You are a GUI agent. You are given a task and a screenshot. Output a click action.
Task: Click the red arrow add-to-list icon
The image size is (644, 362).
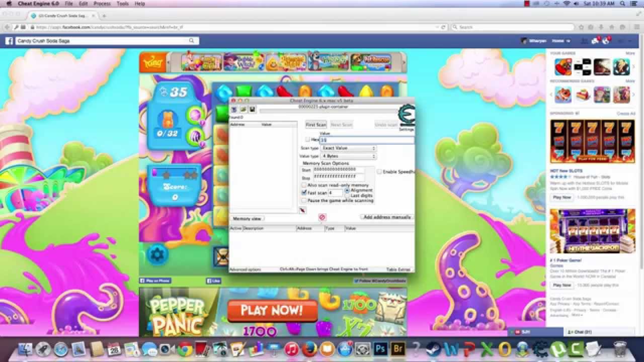303,210
